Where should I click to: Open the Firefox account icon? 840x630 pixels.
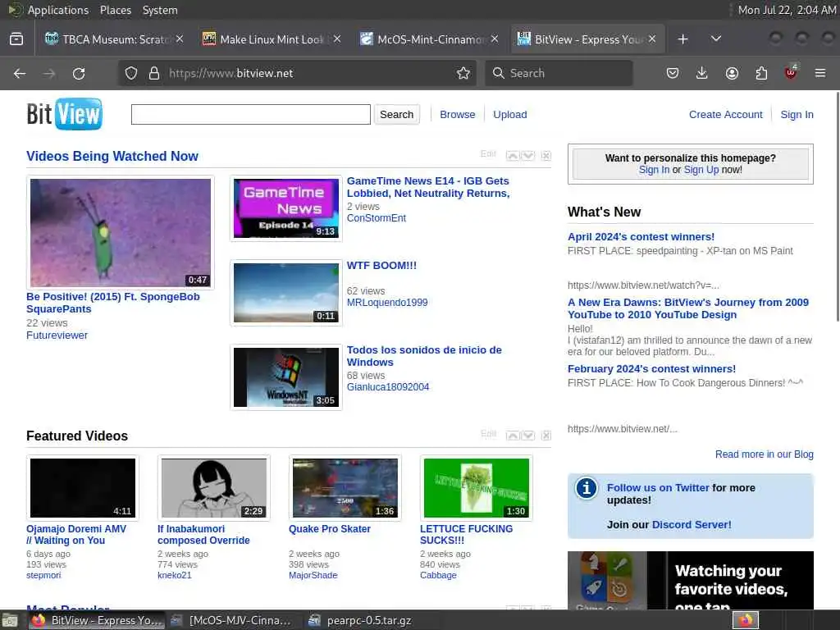(x=732, y=73)
